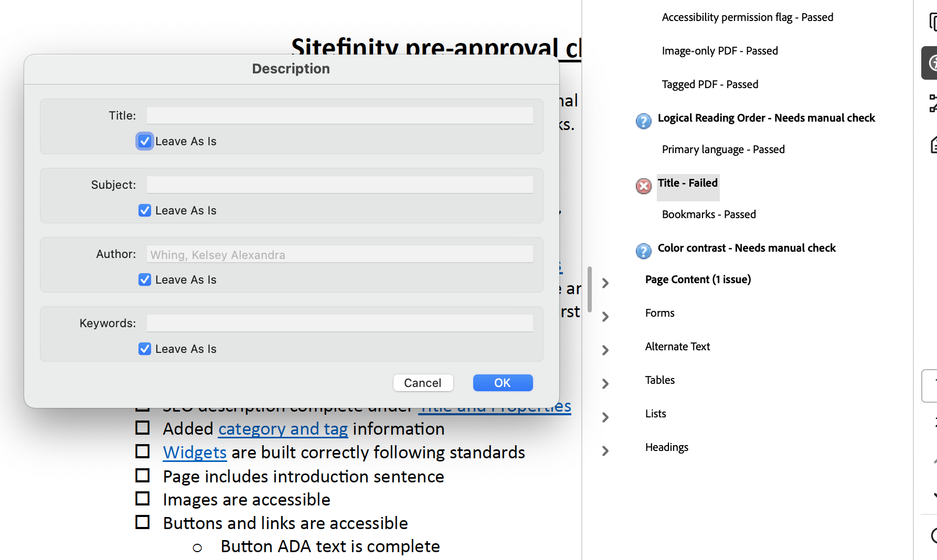The height and width of the screenshot is (560, 937).
Task: Open the structure tree icon in right rail
Action: [932, 103]
